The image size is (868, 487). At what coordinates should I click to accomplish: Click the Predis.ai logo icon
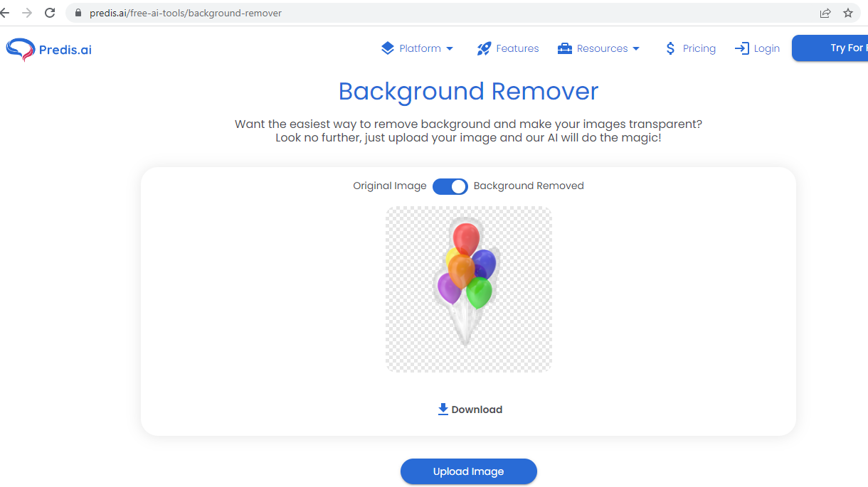click(20, 49)
